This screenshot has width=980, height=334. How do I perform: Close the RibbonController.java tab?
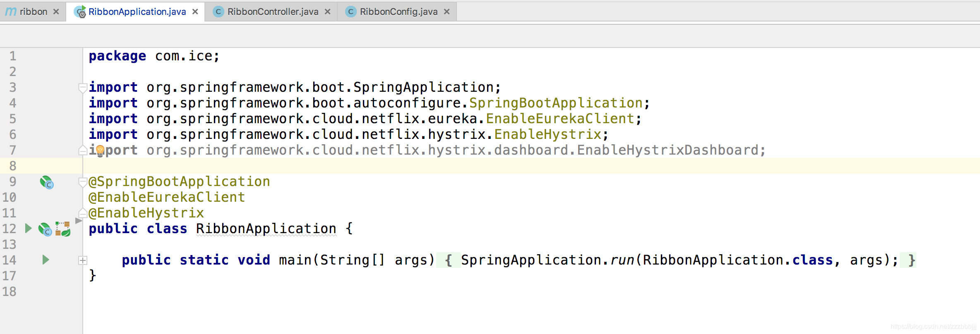tap(328, 12)
